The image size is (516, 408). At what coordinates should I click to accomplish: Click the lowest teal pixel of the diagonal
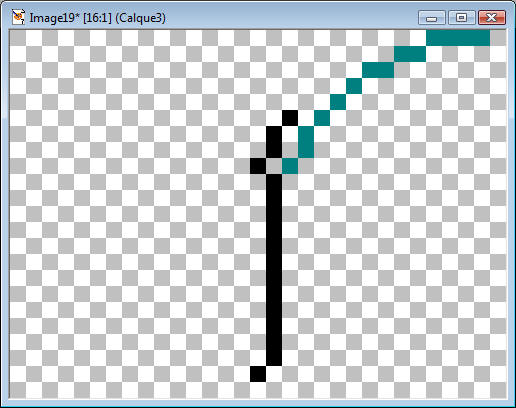point(290,166)
